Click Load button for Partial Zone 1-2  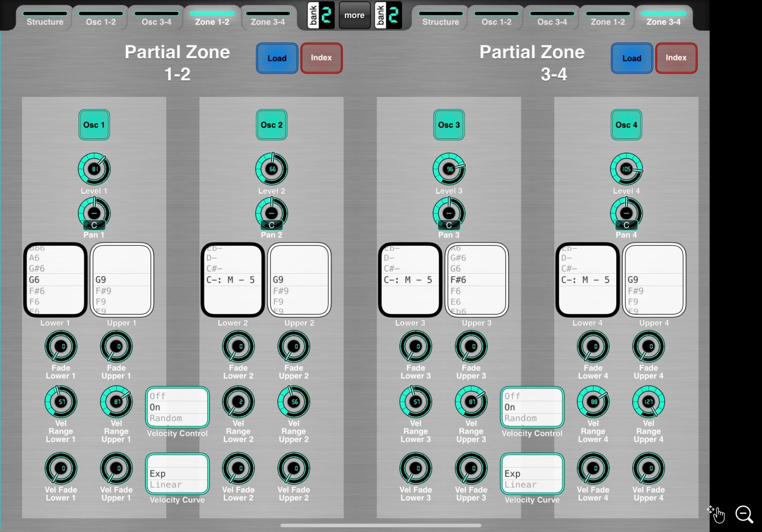coord(277,58)
